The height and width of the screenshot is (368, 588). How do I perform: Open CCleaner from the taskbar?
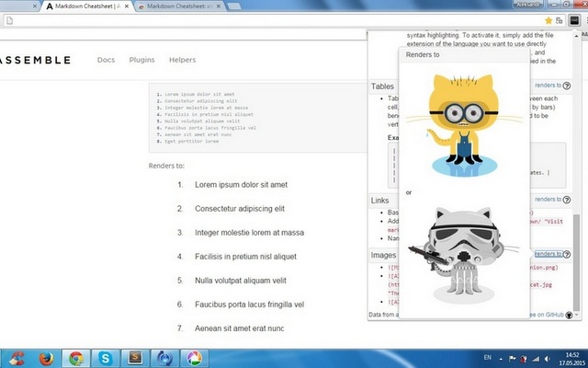tap(16, 358)
